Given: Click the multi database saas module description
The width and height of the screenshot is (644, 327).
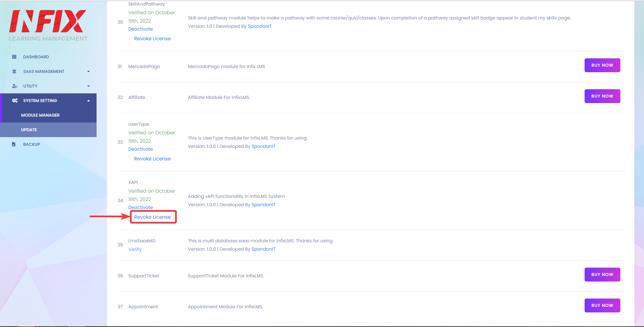Looking at the screenshot, I should (x=261, y=241).
